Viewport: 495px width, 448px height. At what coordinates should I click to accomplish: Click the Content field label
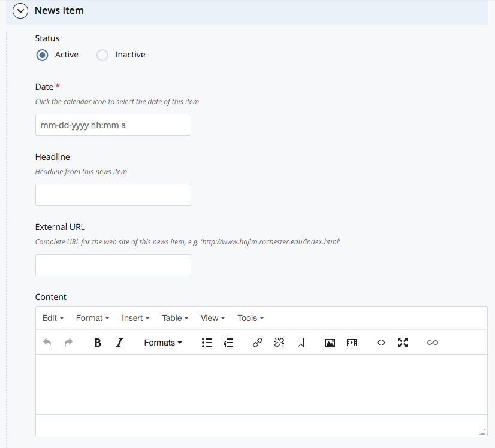[51, 297]
